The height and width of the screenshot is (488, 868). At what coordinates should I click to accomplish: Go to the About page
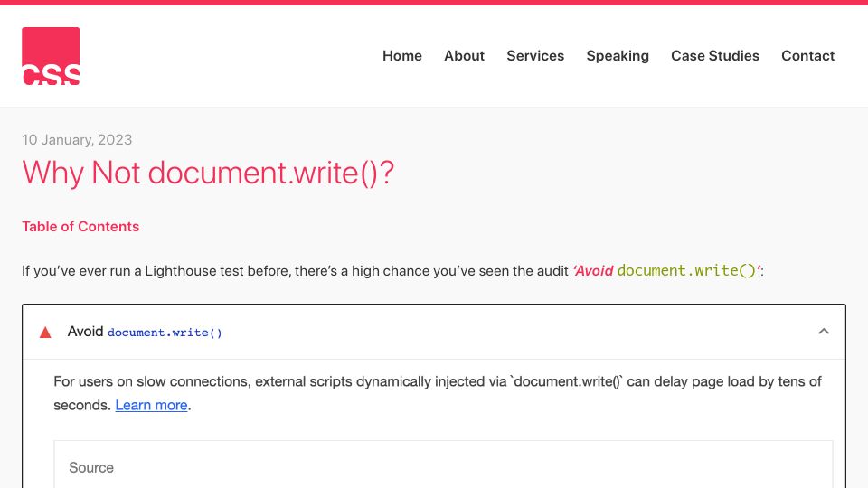click(464, 56)
